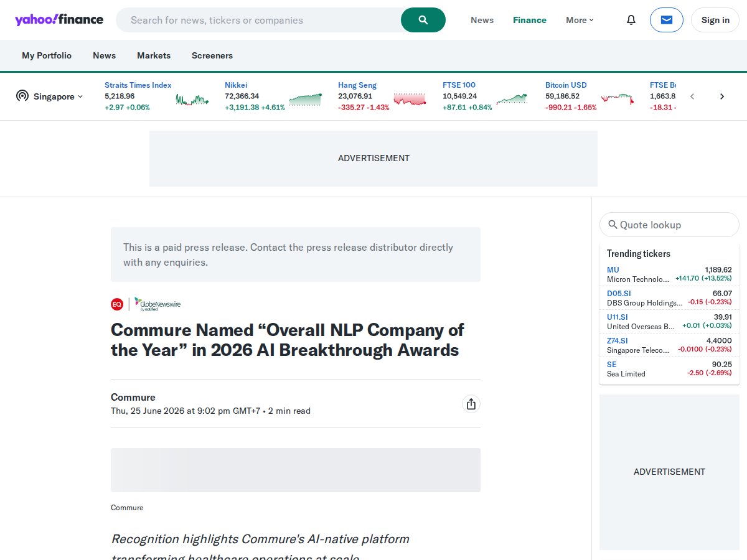Open the Mail envelope icon
Image resolution: width=747 pixels, height=560 pixels.
pos(667,20)
